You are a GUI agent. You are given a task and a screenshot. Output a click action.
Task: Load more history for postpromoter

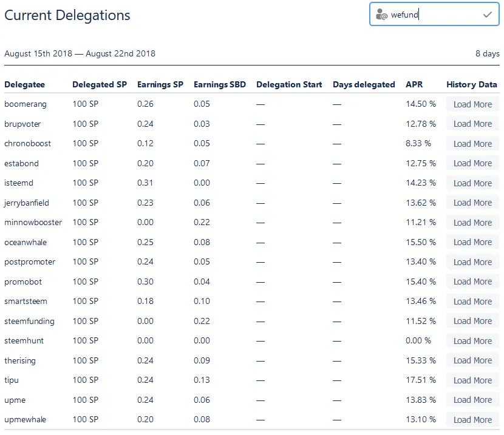(472, 262)
